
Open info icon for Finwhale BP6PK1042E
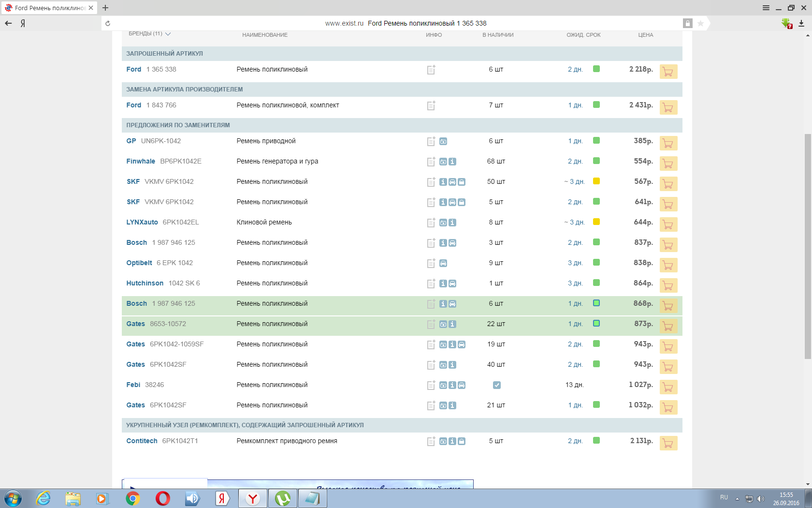[452, 162]
